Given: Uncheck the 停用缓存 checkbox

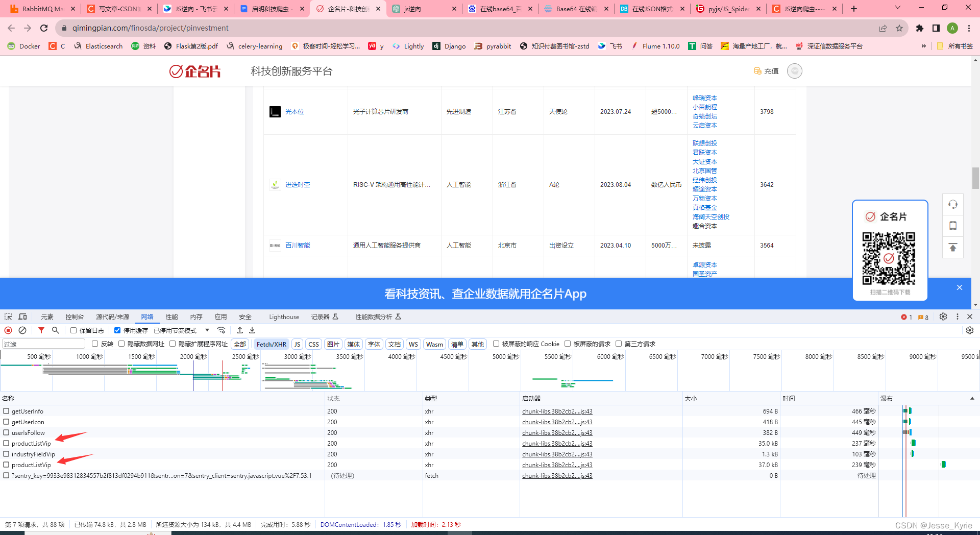Looking at the screenshot, I should (117, 330).
